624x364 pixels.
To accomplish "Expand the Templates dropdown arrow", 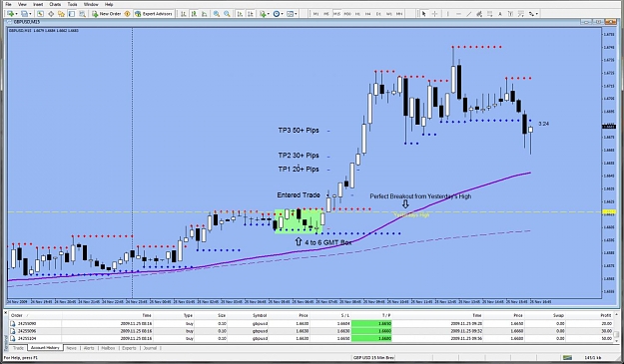I will click(x=296, y=14).
